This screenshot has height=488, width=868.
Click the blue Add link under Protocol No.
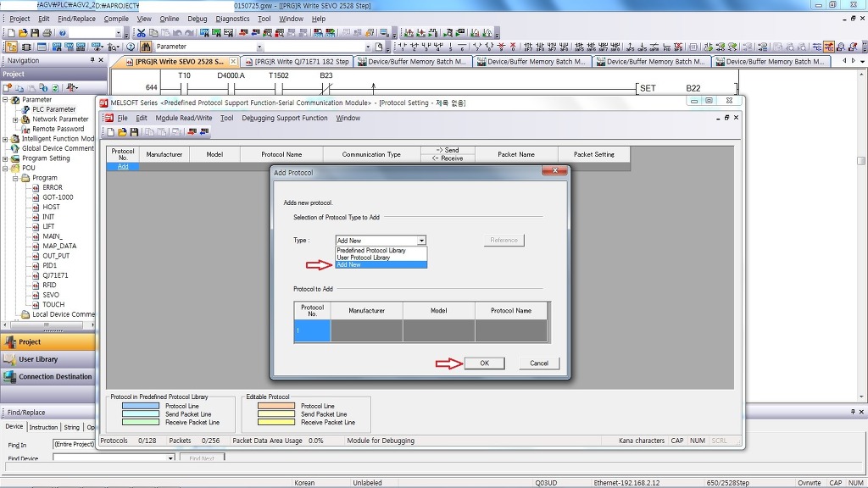click(x=123, y=167)
